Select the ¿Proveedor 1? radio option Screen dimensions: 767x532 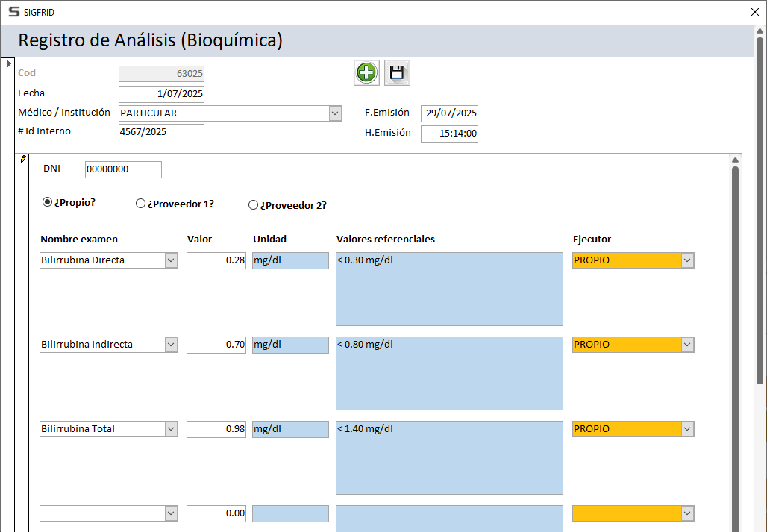[140, 204]
